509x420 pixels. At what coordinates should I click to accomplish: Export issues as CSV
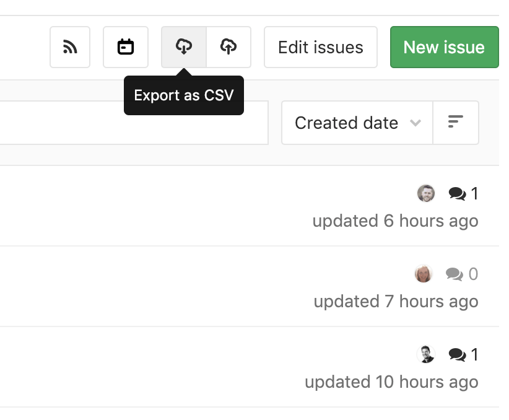pyautogui.click(x=184, y=47)
